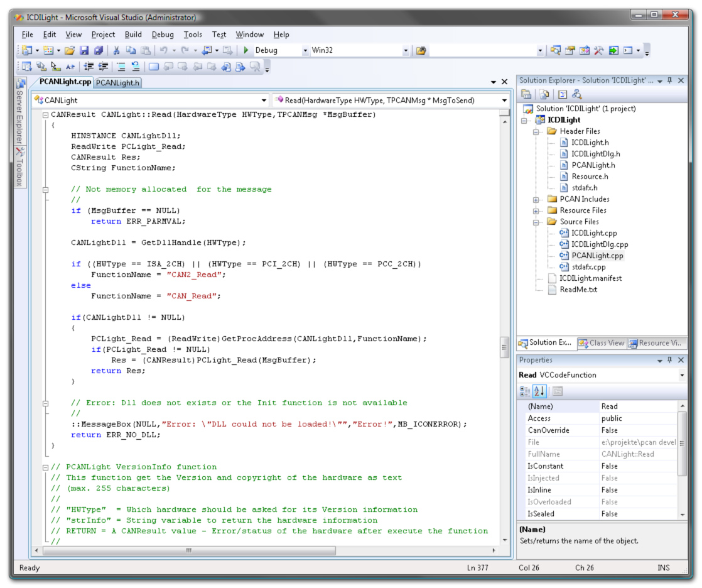
Task: Collapse the 'PCANLight VersionInfo' comment outline
Action: pyautogui.click(x=46, y=467)
